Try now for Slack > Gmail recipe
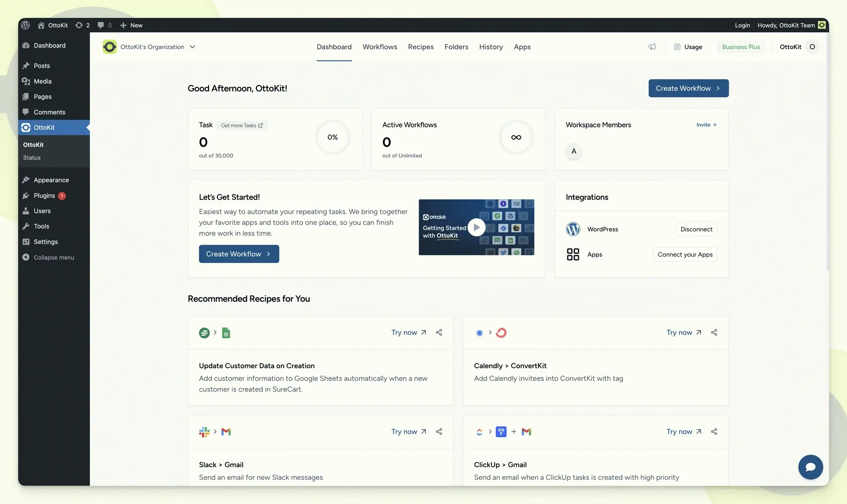847x504 pixels. coord(409,432)
